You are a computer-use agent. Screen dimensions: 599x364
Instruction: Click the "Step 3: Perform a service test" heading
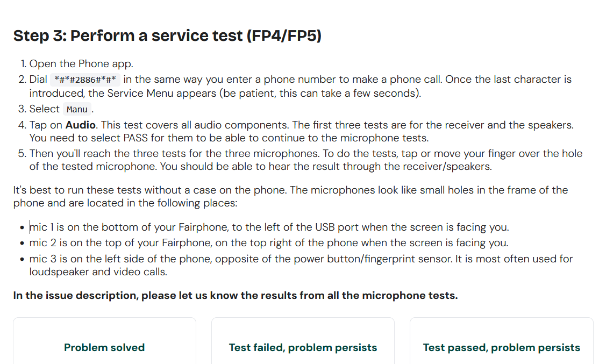point(167,35)
